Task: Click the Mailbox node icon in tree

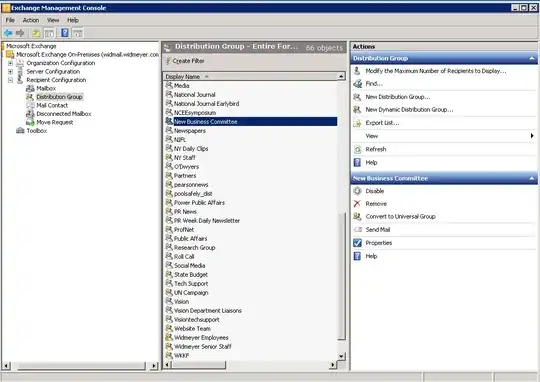Action: 30,89
